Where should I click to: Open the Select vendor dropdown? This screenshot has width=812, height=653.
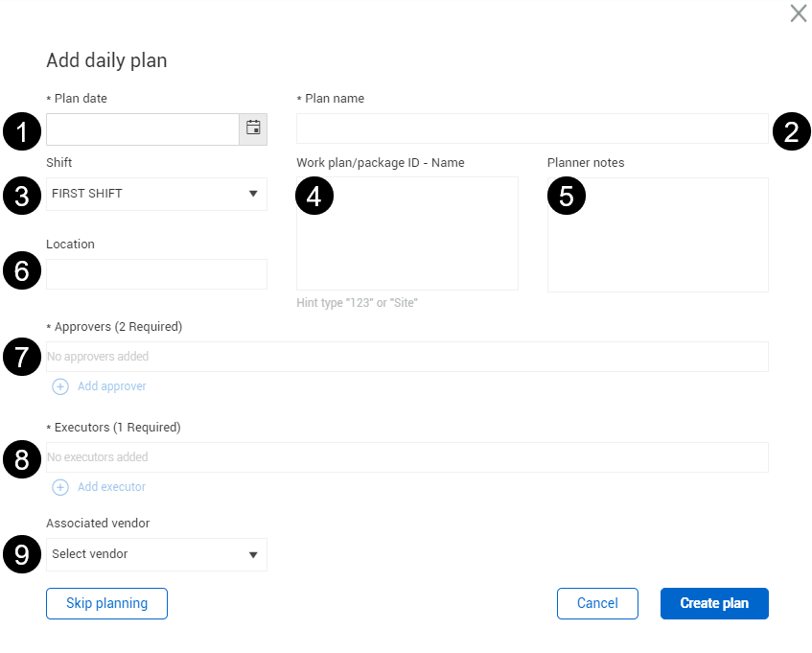pyautogui.click(x=156, y=554)
